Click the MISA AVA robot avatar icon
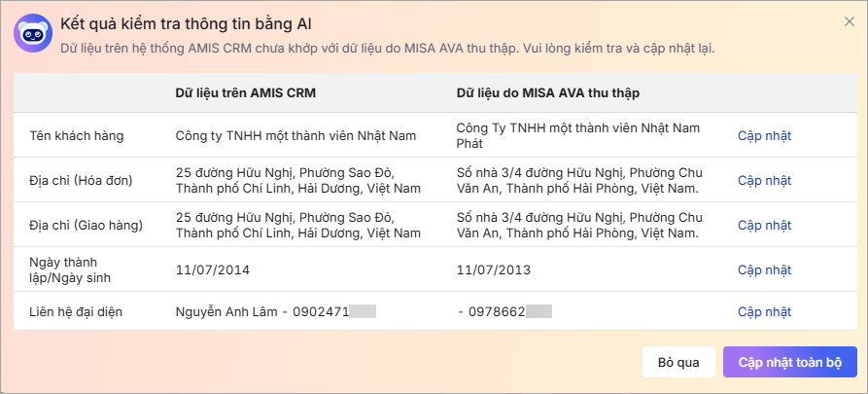The height and width of the screenshot is (394, 868). coord(33,33)
